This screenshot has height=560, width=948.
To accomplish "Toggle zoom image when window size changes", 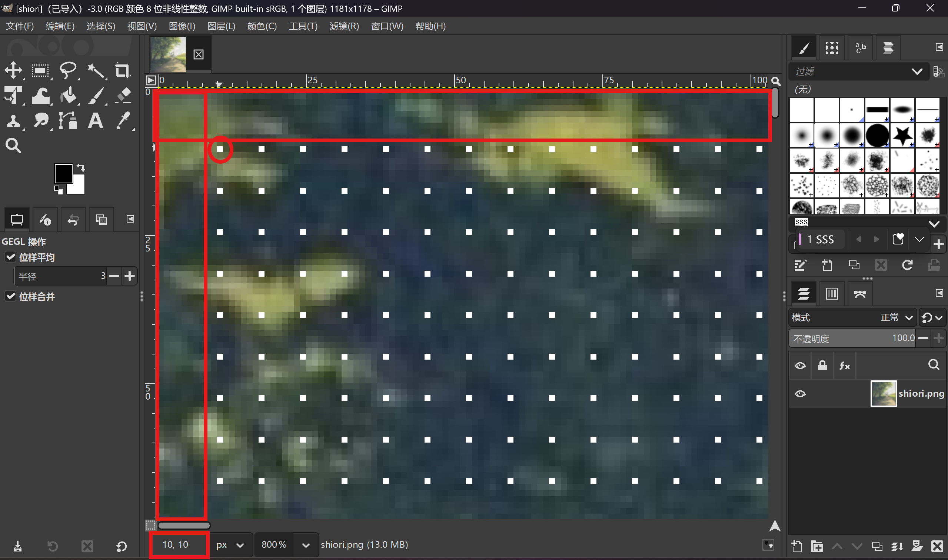I will [776, 81].
